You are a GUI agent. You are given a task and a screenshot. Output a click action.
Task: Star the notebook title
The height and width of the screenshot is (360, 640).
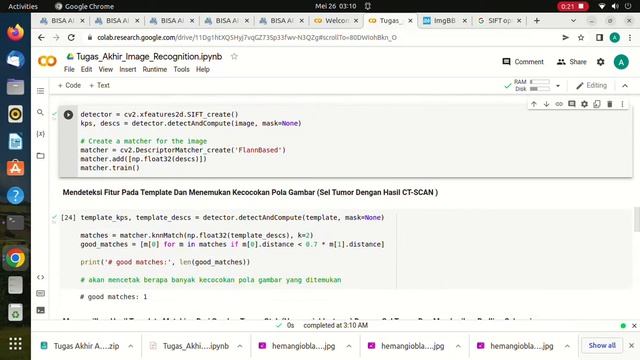234,57
